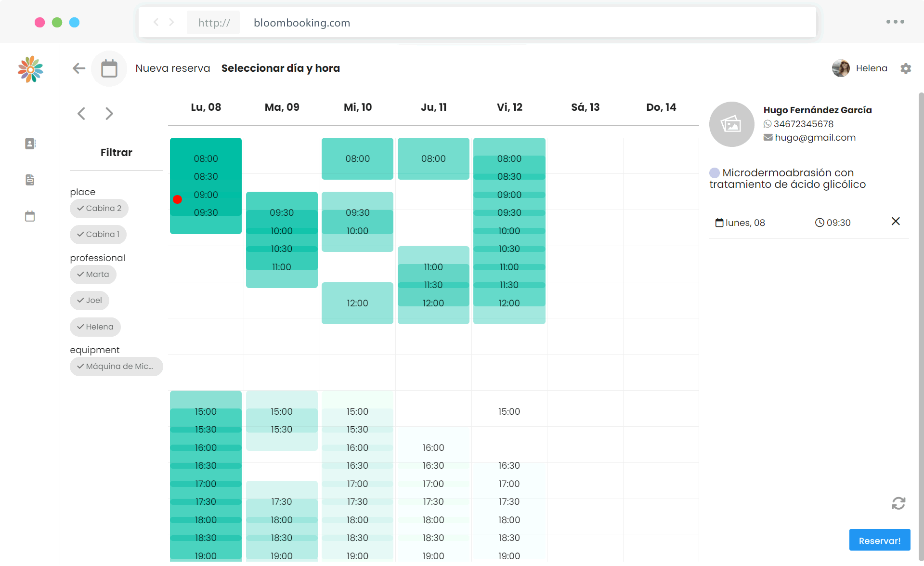Select Monday 09:30 time slot
Viewport: 924px width, 566px height.
[206, 212]
